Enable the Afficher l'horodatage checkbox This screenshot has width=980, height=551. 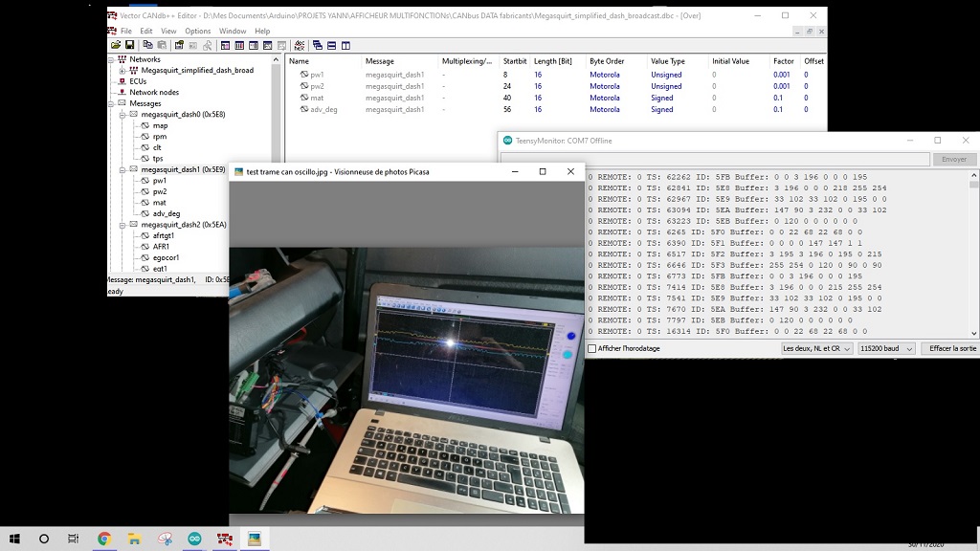[592, 349]
